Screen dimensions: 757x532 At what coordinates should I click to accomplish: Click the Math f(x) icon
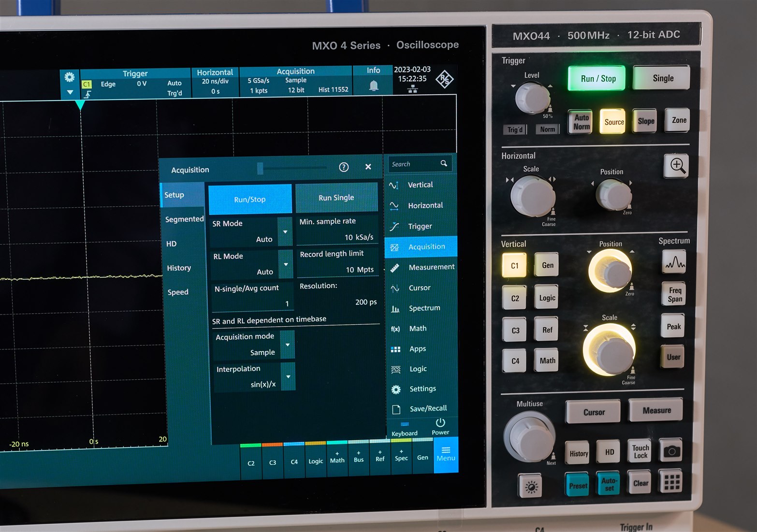pyautogui.click(x=395, y=329)
